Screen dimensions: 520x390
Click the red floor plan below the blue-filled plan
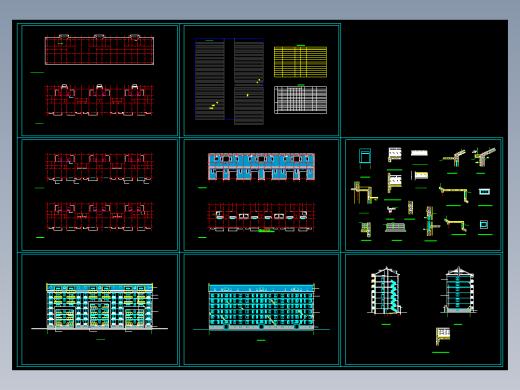[x=261, y=217]
